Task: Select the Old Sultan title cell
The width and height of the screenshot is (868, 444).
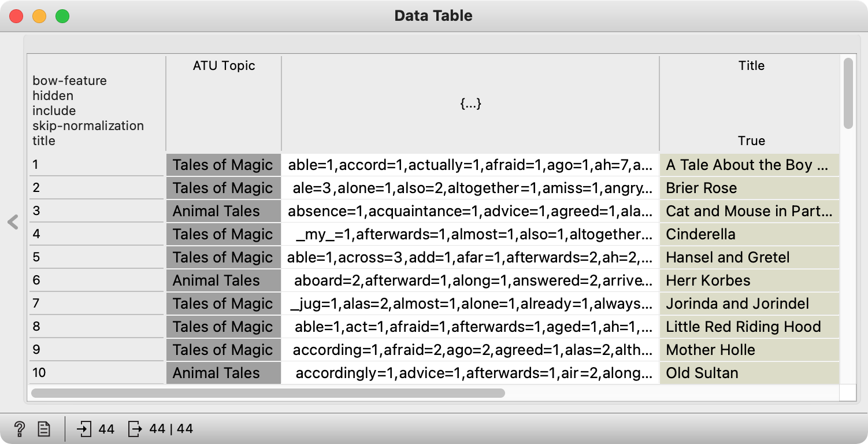Action: point(750,373)
